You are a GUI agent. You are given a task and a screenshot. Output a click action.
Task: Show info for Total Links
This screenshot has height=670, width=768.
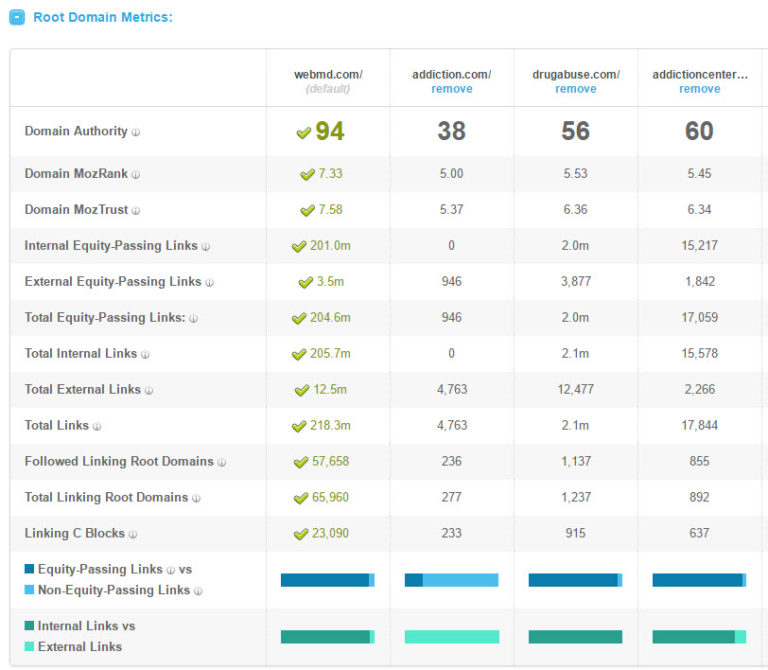(97, 427)
